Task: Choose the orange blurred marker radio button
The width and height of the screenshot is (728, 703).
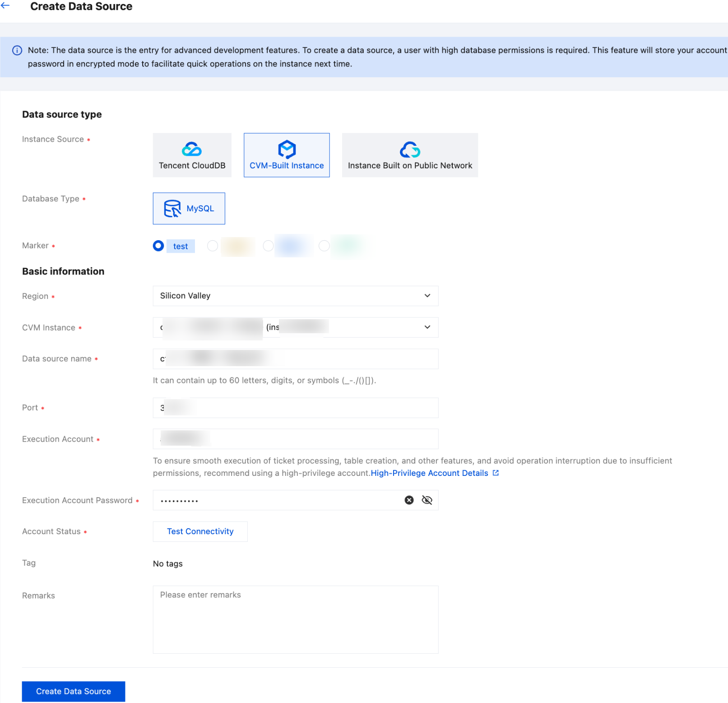Action: (x=213, y=246)
